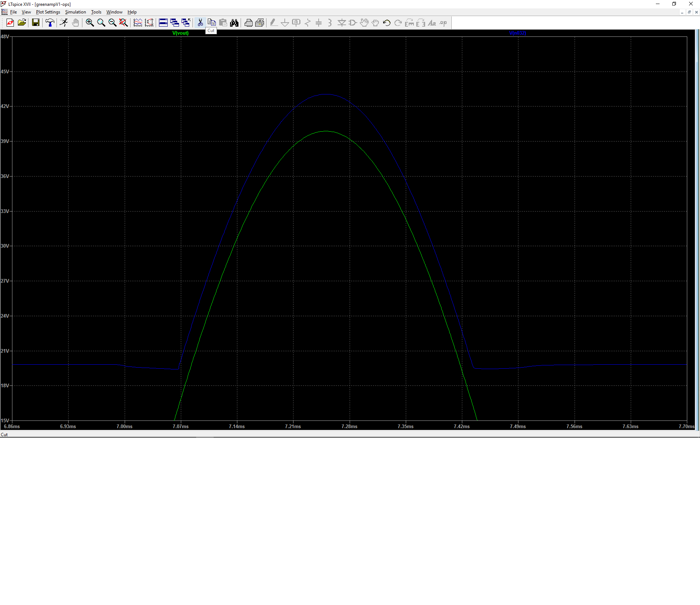Halt simulation with the hand icon
This screenshot has width=700, height=605.
[x=75, y=23]
